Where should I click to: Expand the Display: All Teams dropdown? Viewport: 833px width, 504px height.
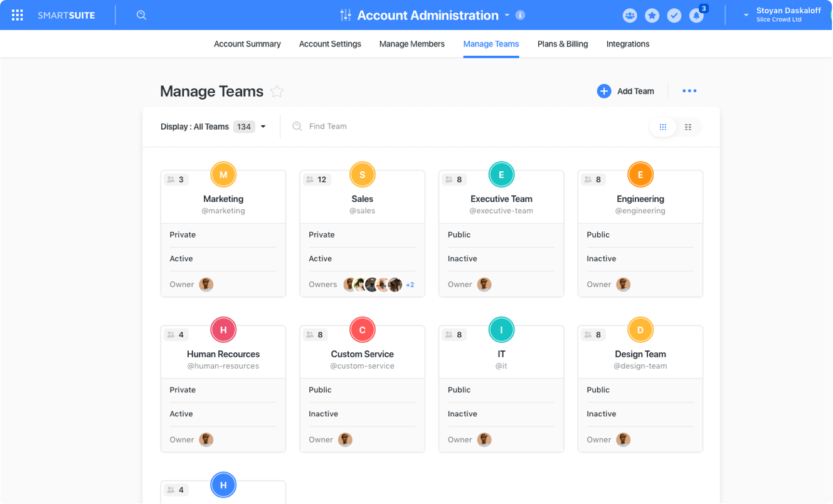(263, 127)
